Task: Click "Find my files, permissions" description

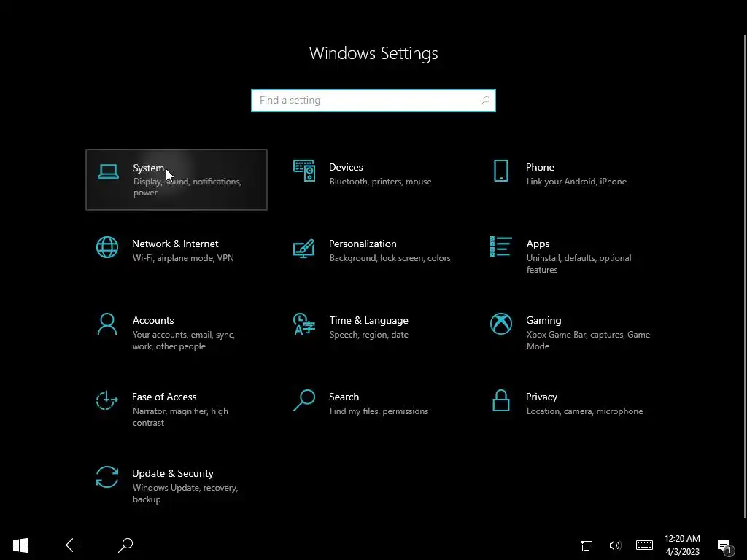Action: (379, 411)
